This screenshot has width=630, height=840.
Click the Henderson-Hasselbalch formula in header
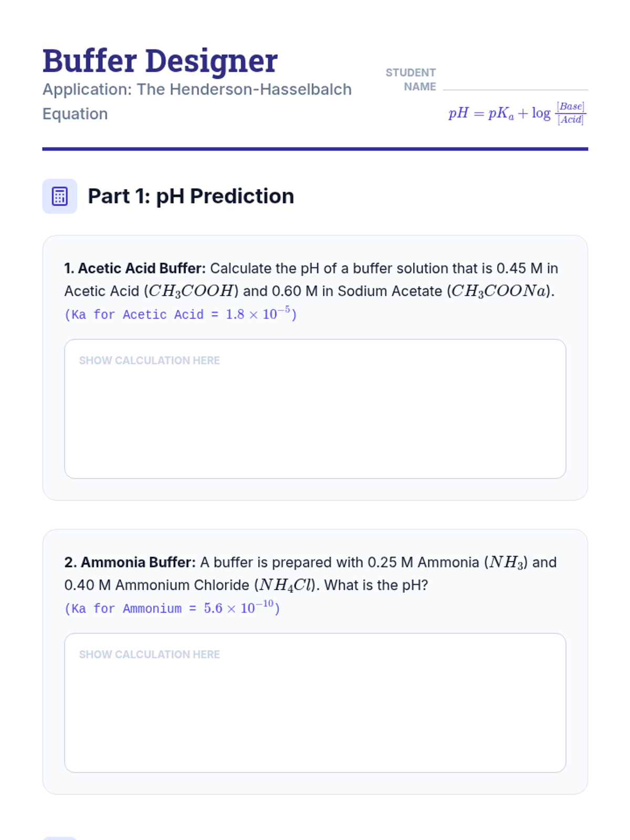pos(517,113)
